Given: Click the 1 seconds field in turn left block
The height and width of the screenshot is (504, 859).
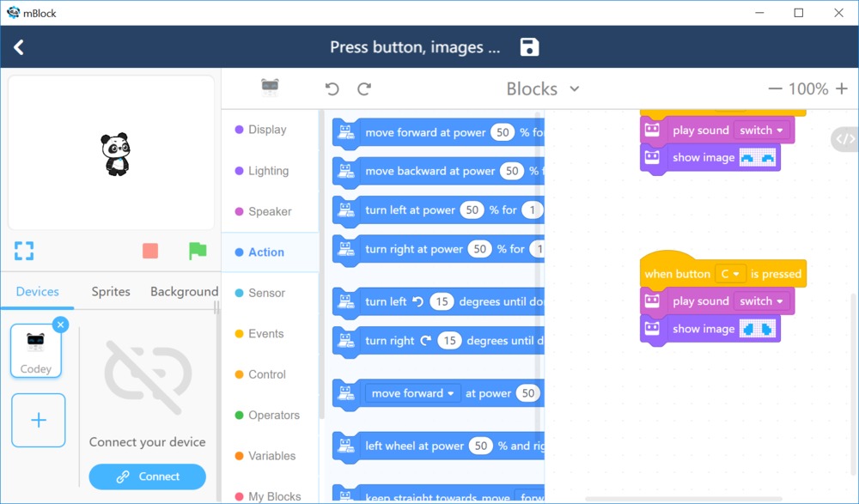Looking at the screenshot, I should coord(532,210).
